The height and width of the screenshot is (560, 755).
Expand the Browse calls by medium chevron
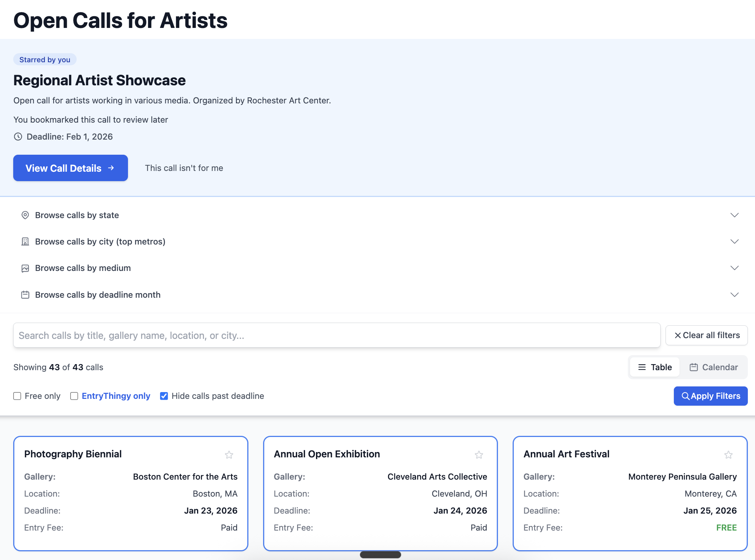coord(734,268)
